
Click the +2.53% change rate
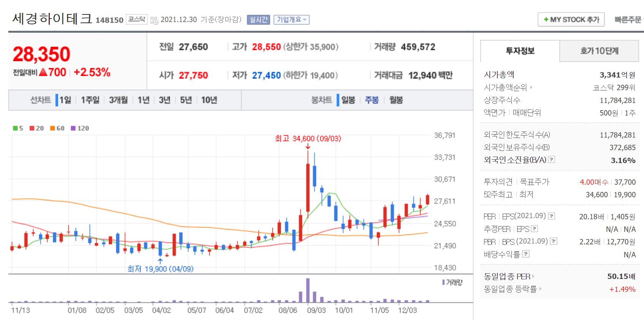tap(92, 72)
